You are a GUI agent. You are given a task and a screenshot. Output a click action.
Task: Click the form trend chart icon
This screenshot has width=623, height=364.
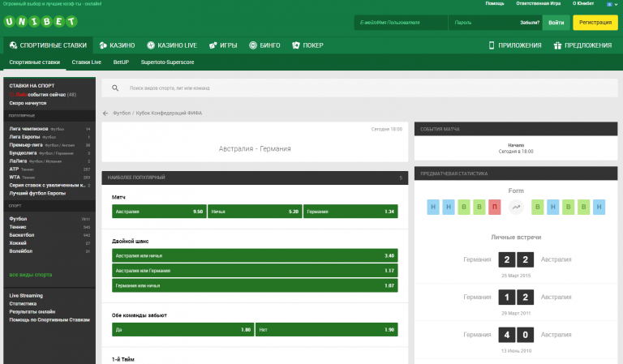point(516,207)
